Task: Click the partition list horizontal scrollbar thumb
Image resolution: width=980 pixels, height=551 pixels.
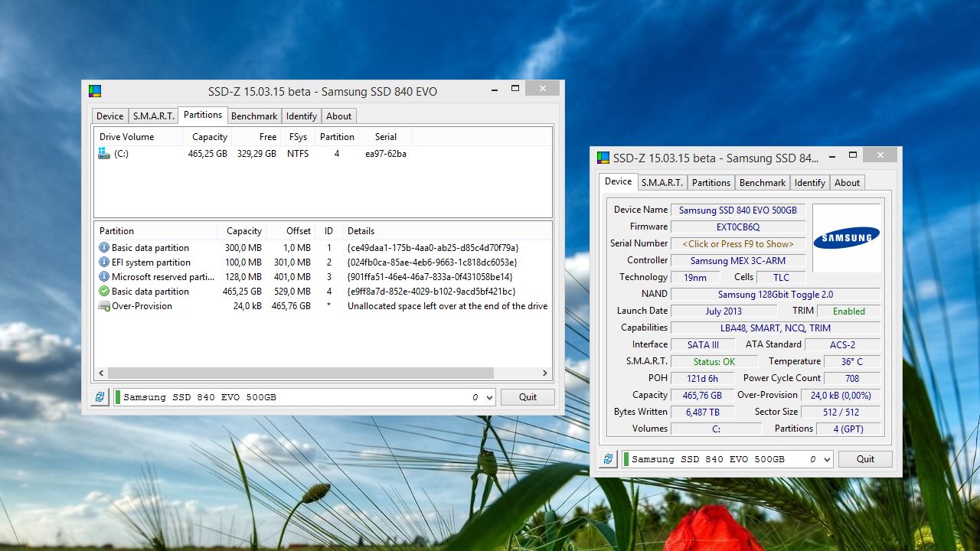Action: point(301,373)
